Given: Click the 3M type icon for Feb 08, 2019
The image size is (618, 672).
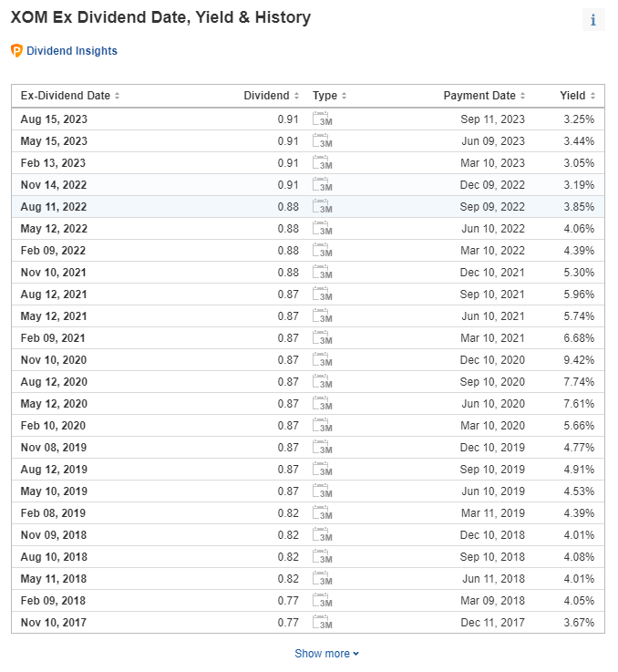Looking at the screenshot, I should (x=323, y=512).
